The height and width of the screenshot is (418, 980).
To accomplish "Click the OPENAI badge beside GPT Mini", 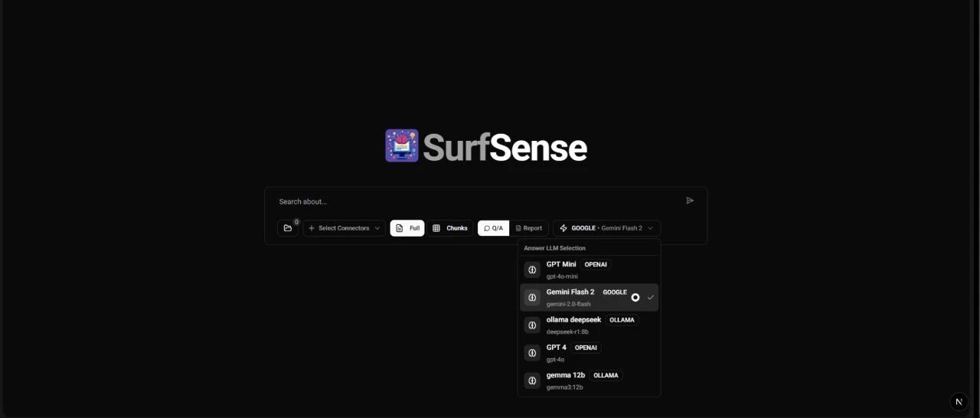I will click(596, 264).
